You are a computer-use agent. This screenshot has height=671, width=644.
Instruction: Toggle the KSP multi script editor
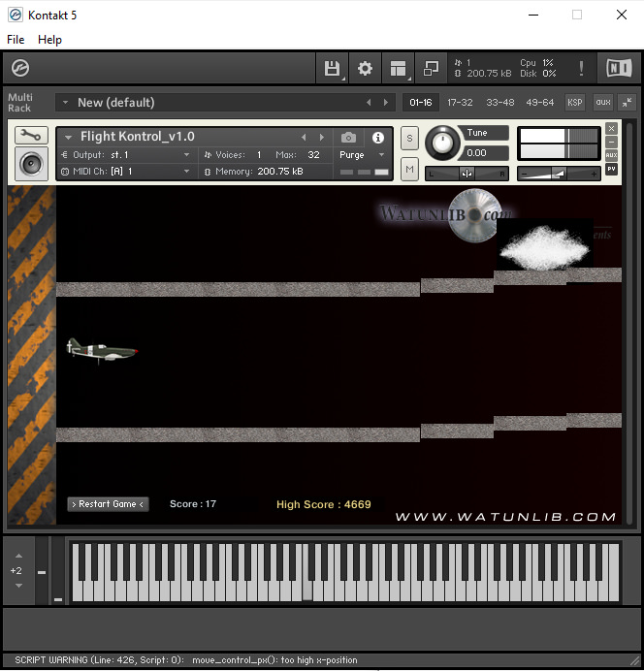575,102
